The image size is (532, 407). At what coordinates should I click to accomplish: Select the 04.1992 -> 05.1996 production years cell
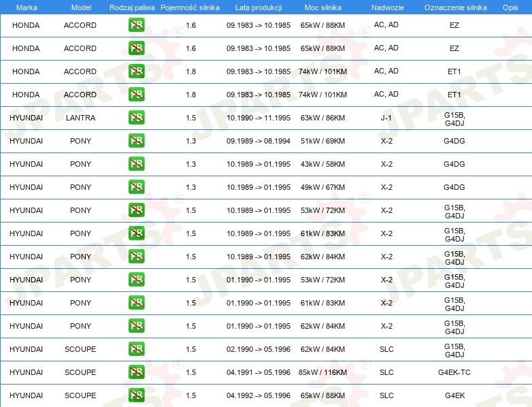(x=259, y=395)
